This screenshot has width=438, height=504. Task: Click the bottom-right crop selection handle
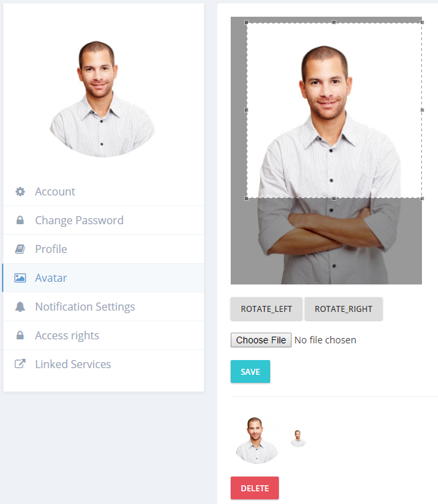tap(422, 198)
